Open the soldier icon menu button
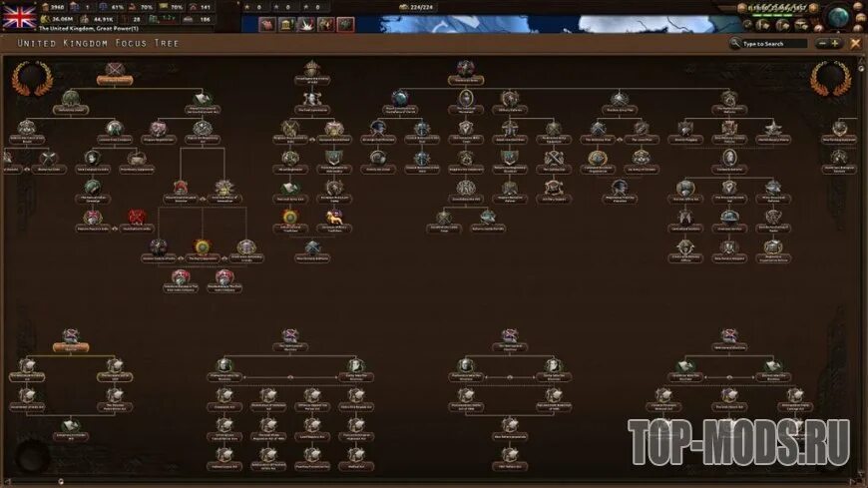Viewport: 868px width, 488px height. click(325, 24)
